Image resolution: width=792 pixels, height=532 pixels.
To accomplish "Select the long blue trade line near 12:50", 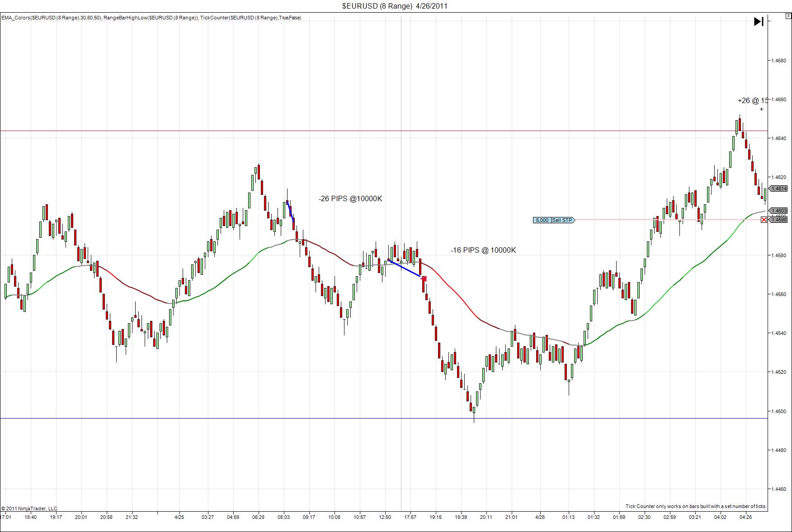I will (404, 268).
